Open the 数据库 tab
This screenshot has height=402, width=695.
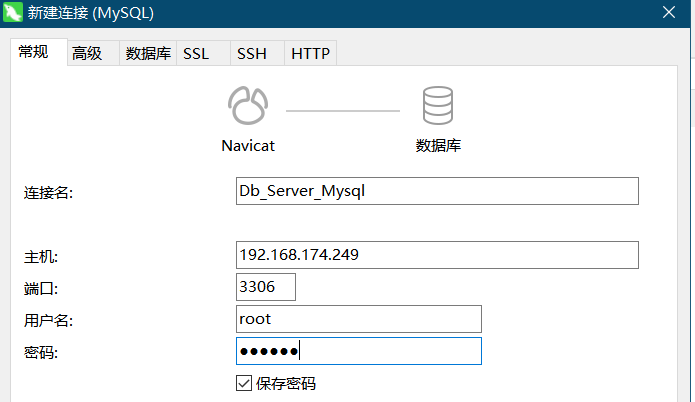148,53
